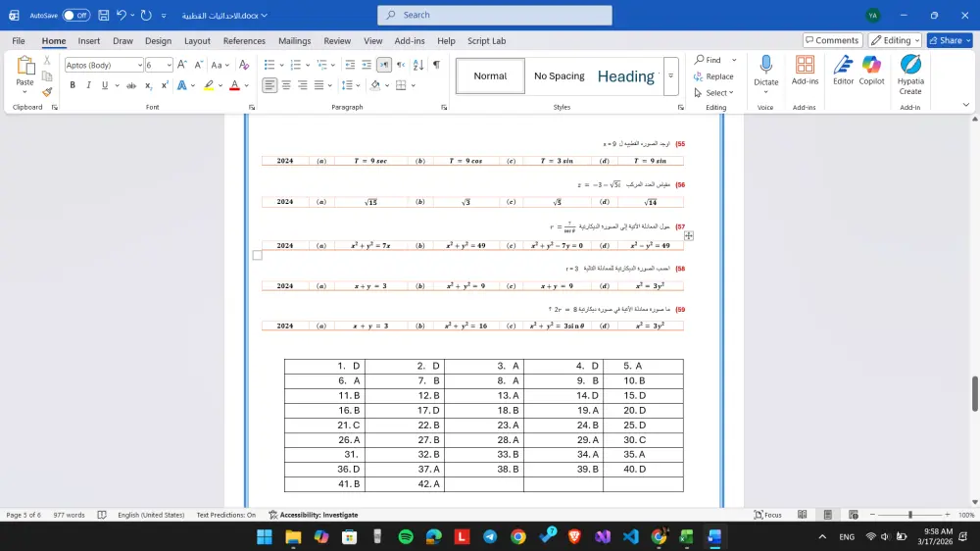This screenshot has height=551, width=980.
Task: Justify the paragraph text
Action: (x=318, y=85)
